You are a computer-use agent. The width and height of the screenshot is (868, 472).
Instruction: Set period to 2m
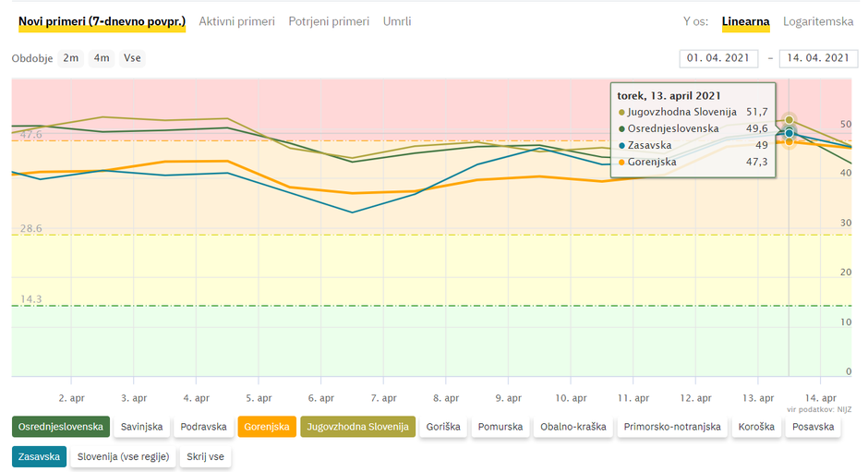tap(71, 58)
